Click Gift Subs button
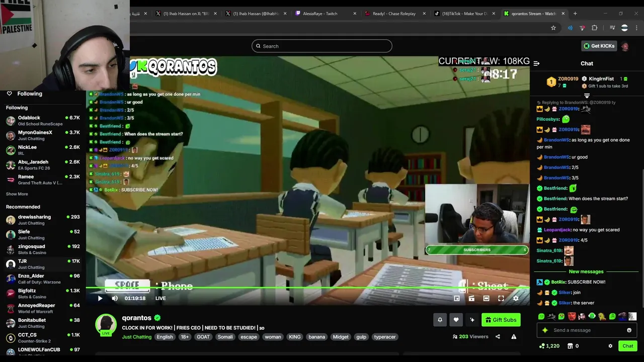The image size is (644, 362). click(501, 320)
